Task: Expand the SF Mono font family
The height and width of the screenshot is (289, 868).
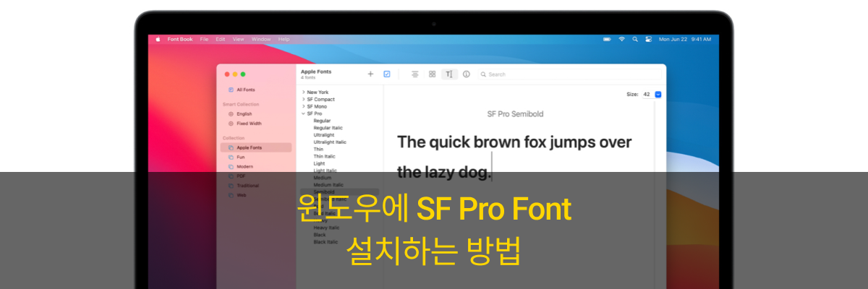Action: click(304, 106)
